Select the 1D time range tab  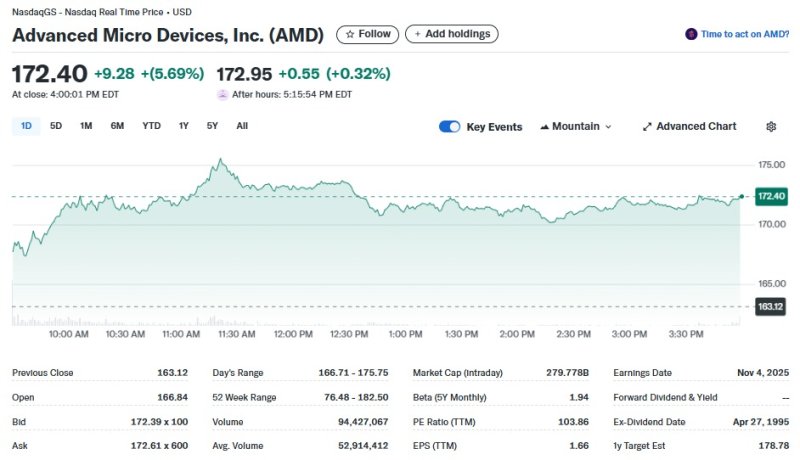point(27,126)
